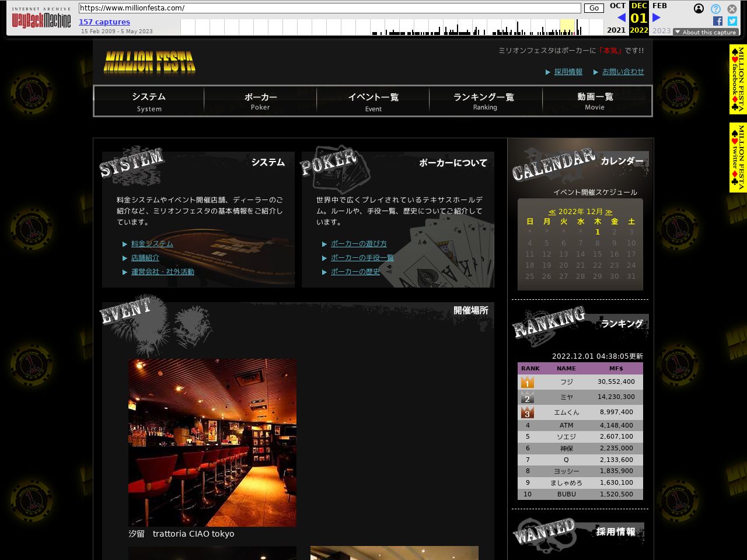Open the Wayback user account icon

click(x=699, y=9)
